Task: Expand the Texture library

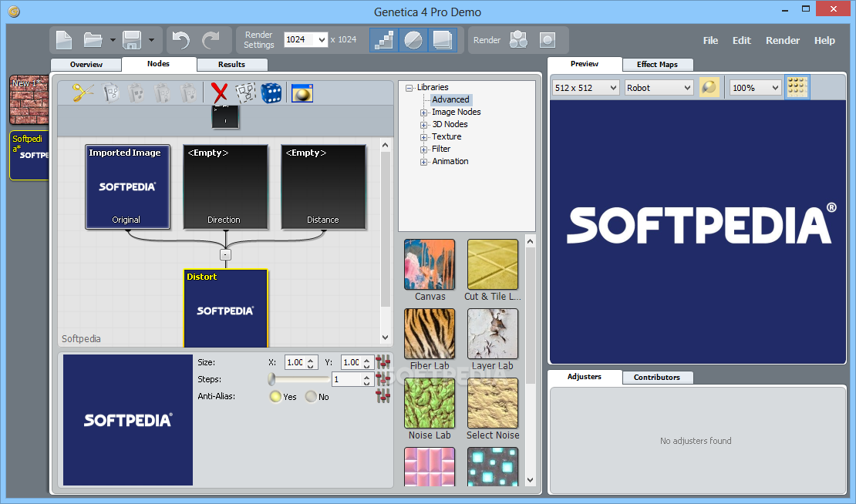Action: click(423, 137)
